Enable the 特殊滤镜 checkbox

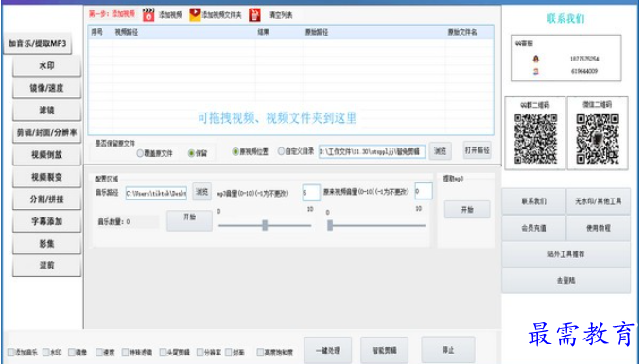pyautogui.click(x=125, y=352)
